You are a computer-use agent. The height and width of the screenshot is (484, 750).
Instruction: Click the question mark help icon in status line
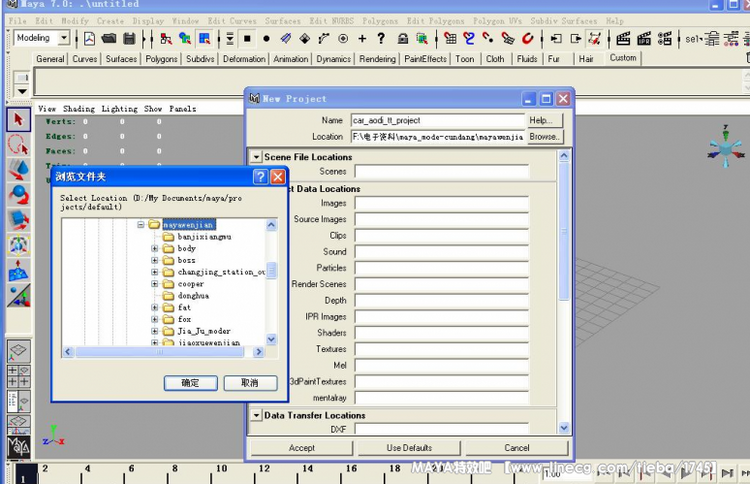pyautogui.click(x=381, y=38)
